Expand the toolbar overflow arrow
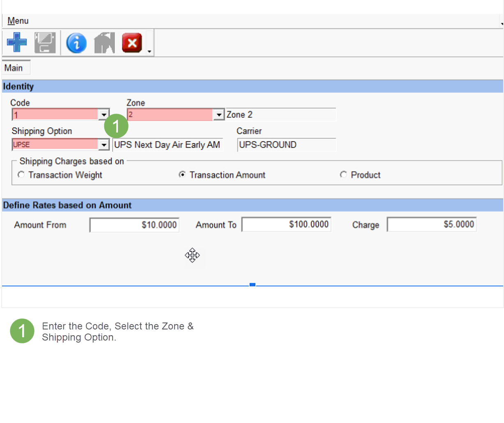504x423 pixels. pos(150,51)
